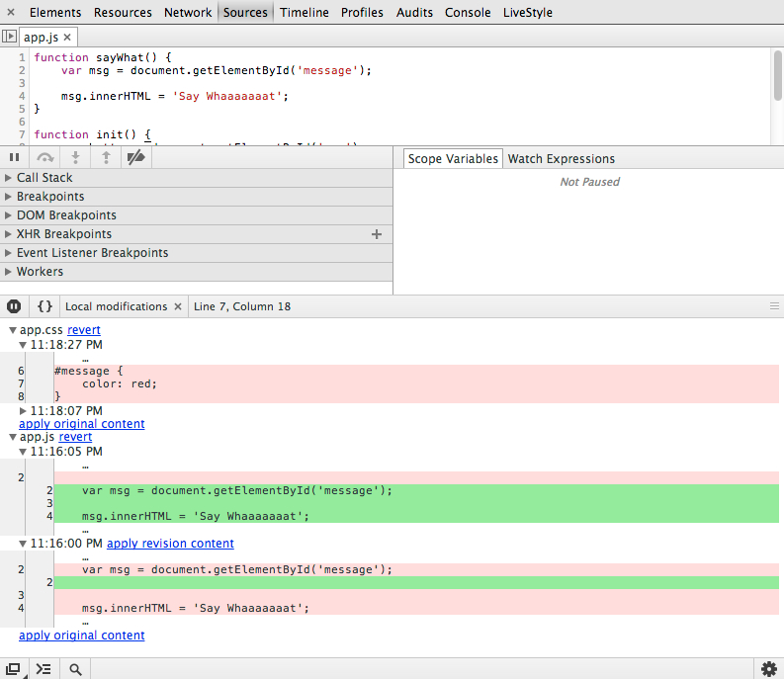Click 'function init() {' in source editor
The height and width of the screenshot is (679, 784).
point(93,134)
